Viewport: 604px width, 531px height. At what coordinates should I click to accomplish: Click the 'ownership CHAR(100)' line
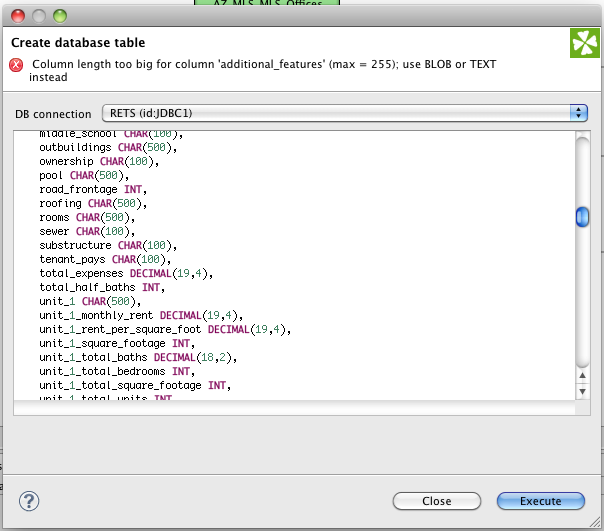[x=99, y=161]
